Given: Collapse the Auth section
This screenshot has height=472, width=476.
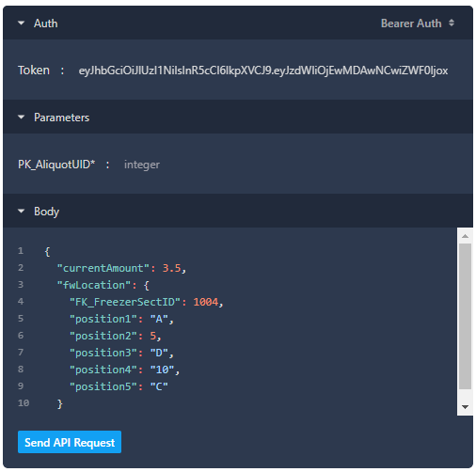Looking at the screenshot, I should click(22, 24).
